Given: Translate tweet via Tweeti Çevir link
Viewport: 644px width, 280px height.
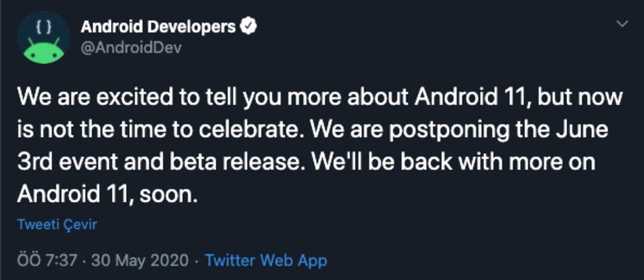Looking at the screenshot, I should click(57, 224).
